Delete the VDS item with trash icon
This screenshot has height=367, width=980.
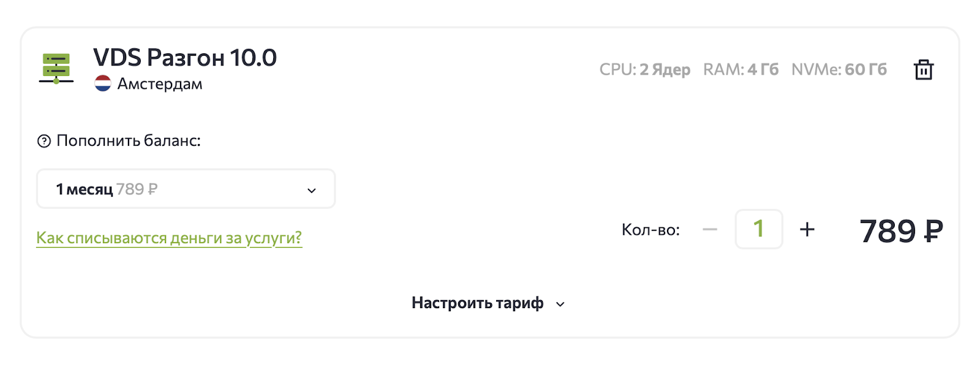[x=923, y=70]
